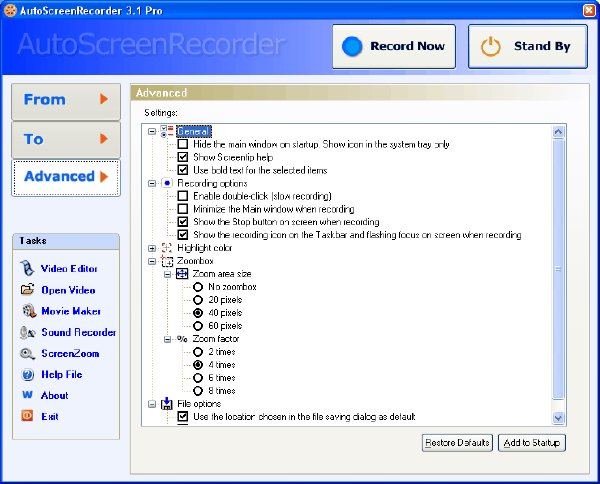Click the orange arrow on To
The height and width of the screenshot is (484, 600).
[104, 139]
